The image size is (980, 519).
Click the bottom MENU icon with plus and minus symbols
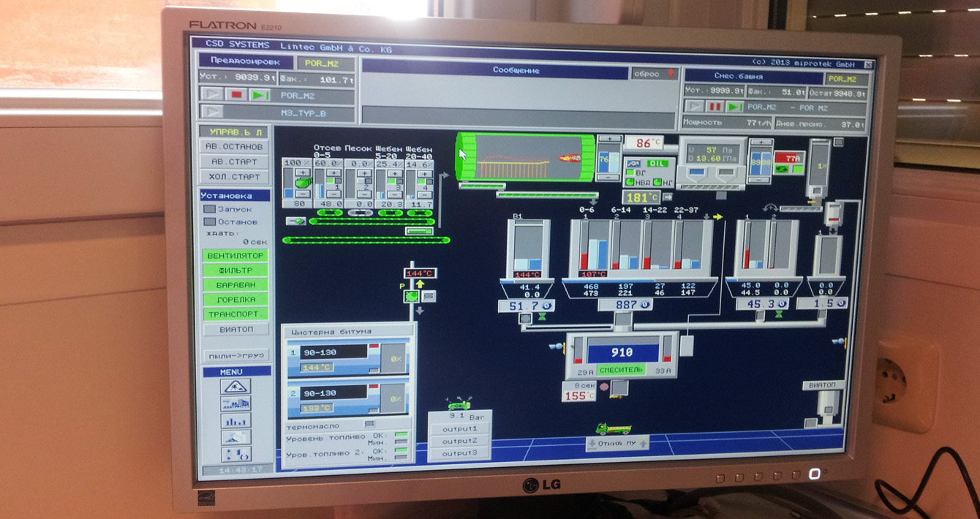235,454
